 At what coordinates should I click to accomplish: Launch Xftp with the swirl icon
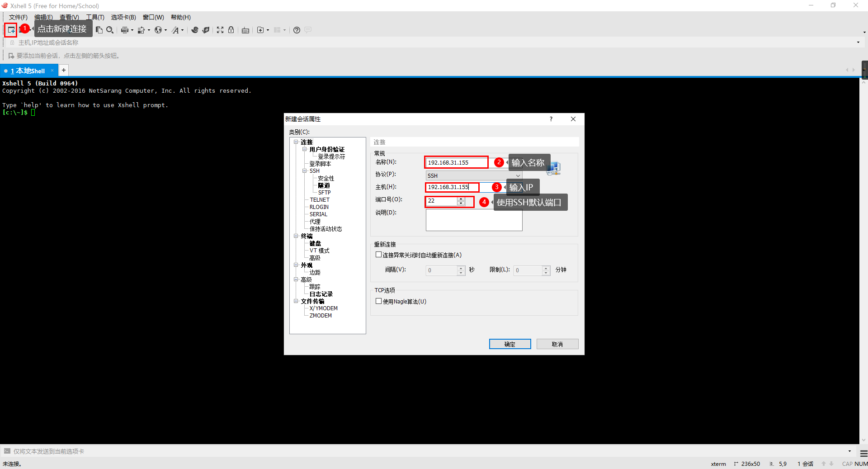tap(195, 30)
